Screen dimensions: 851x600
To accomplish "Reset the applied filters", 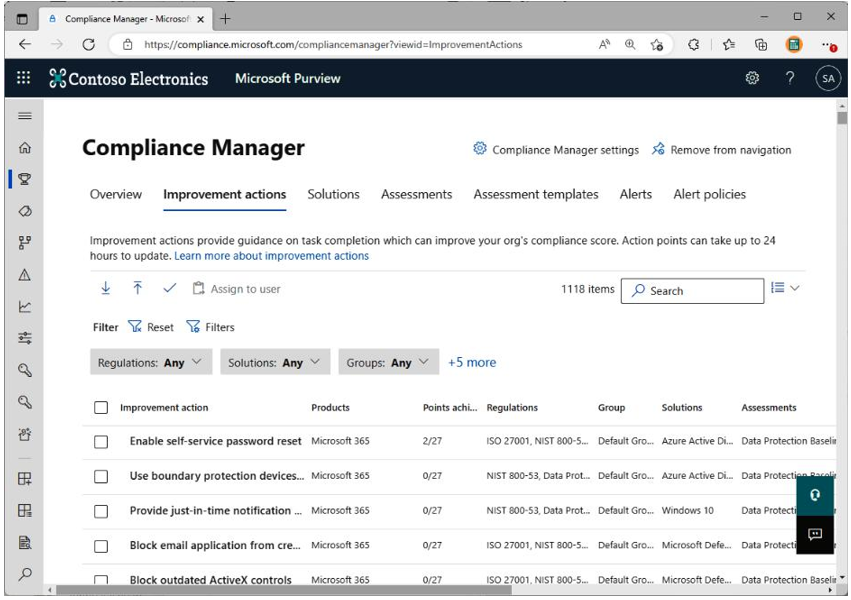I will point(151,327).
